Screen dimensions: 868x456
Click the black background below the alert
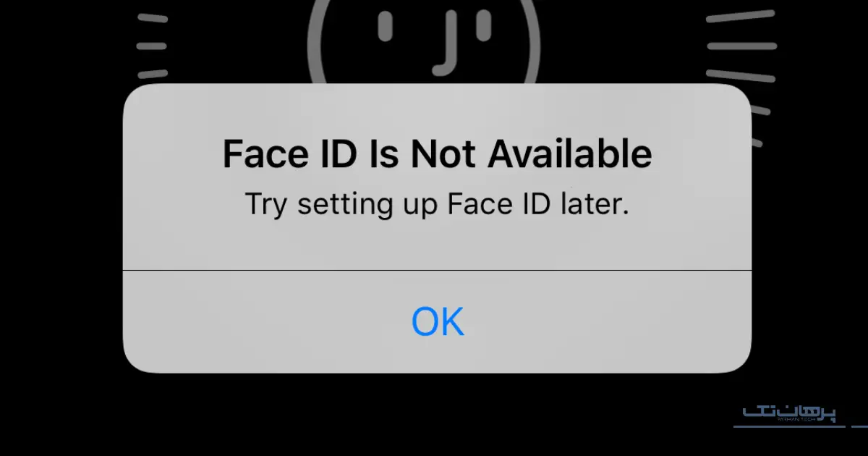pos(434,416)
